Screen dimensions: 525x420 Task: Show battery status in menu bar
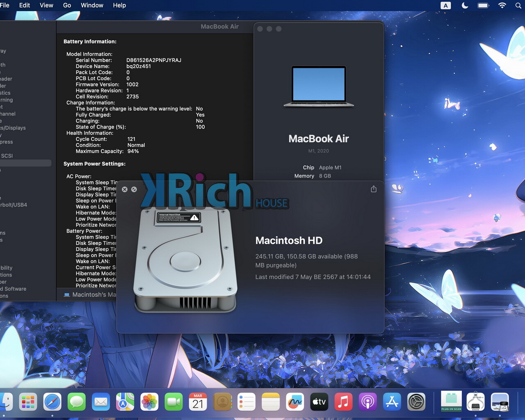pyautogui.click(x=483, y=5)
